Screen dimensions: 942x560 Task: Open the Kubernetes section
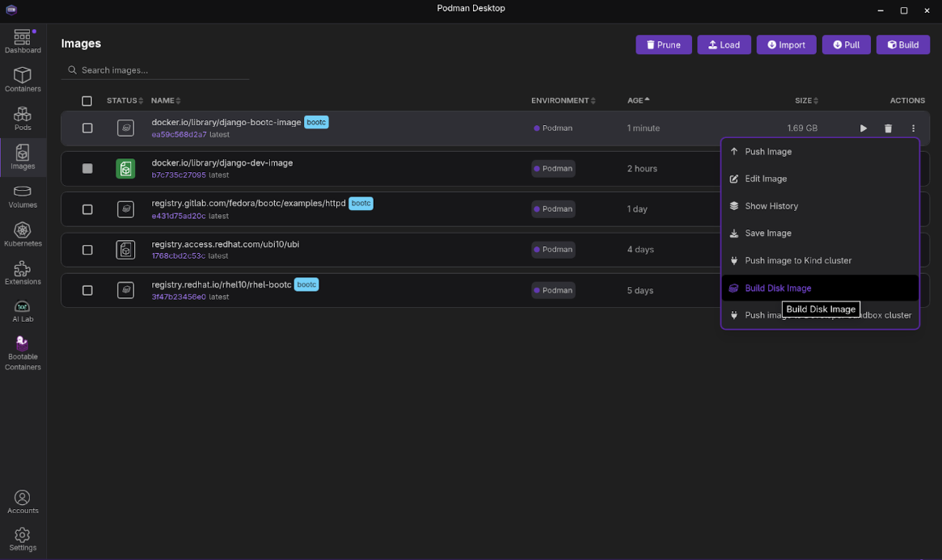point(23,234)
